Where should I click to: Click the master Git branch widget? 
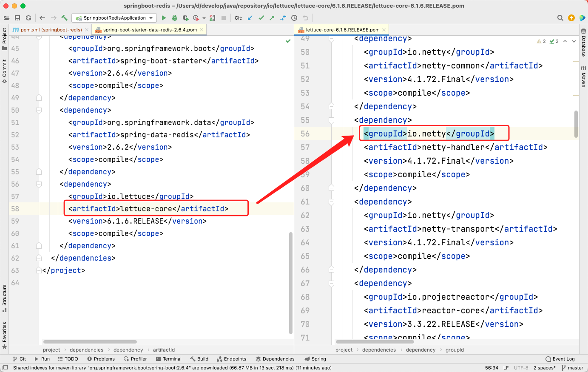coord(572,368)
